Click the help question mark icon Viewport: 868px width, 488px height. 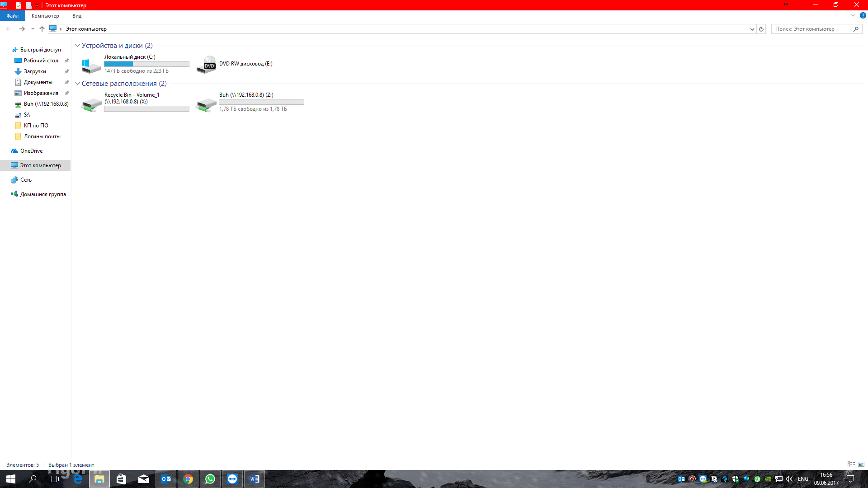(x=863, y=15)
